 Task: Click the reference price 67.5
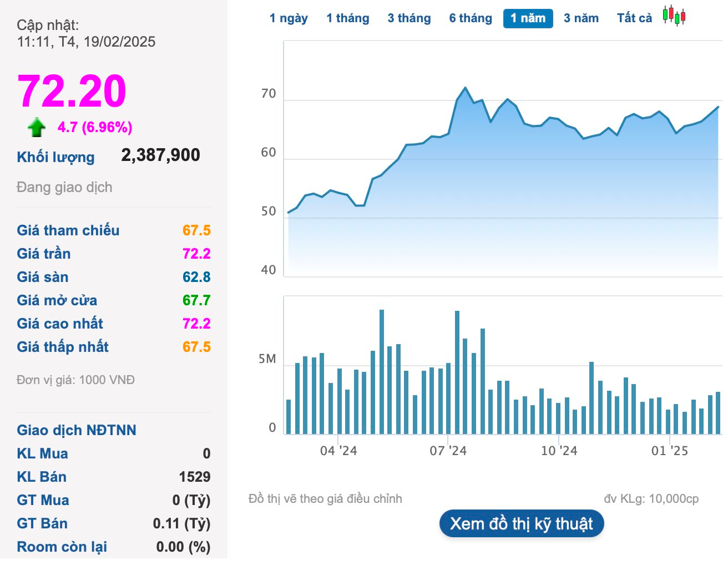tap(196, 230)
